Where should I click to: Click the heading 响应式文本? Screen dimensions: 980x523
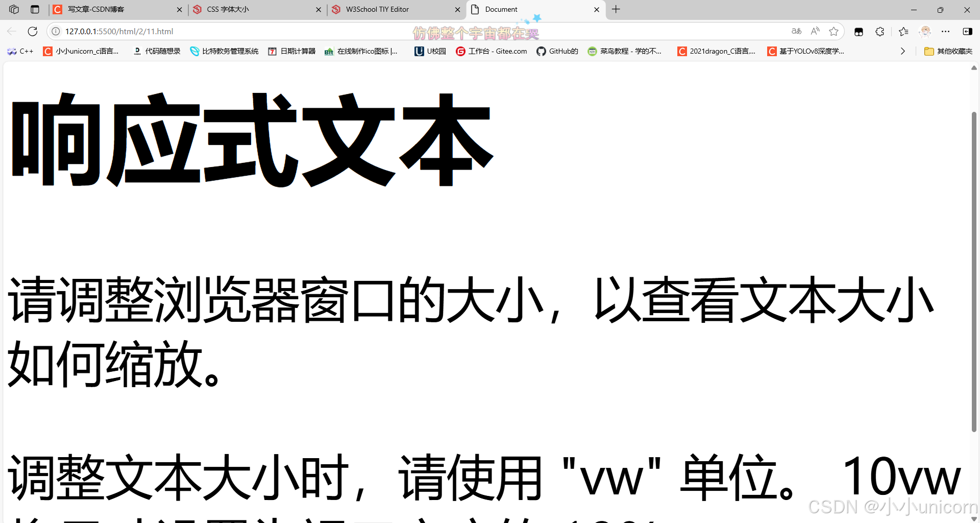point(252,140)
